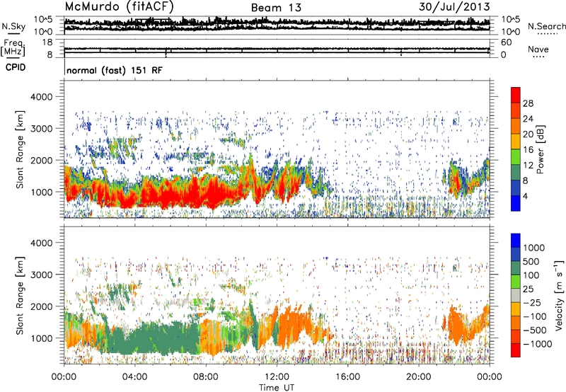Click the gray segment of velocity colorbar

(x=516, y=295)
